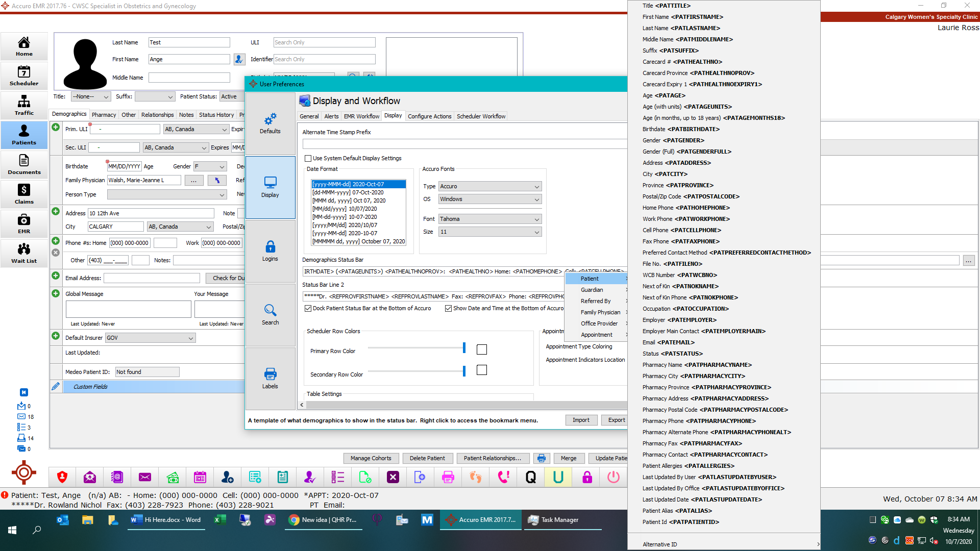Open the Wait List sidebar icon

tap(24, 253)
